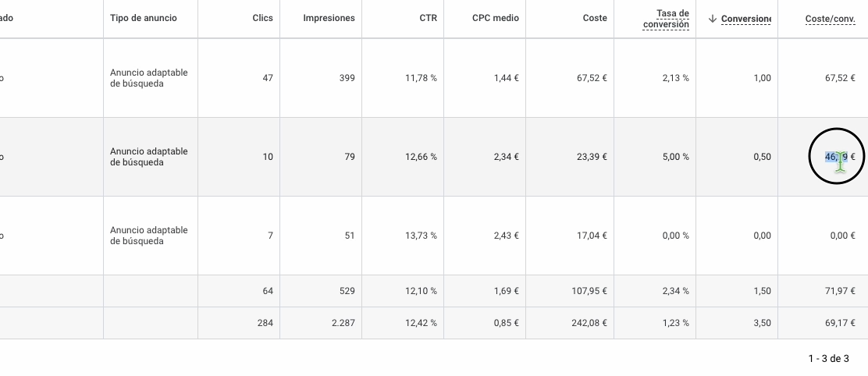The image size is (868, 376).
Task: Sort by Conversiones column header
Action: pos(746,19)
